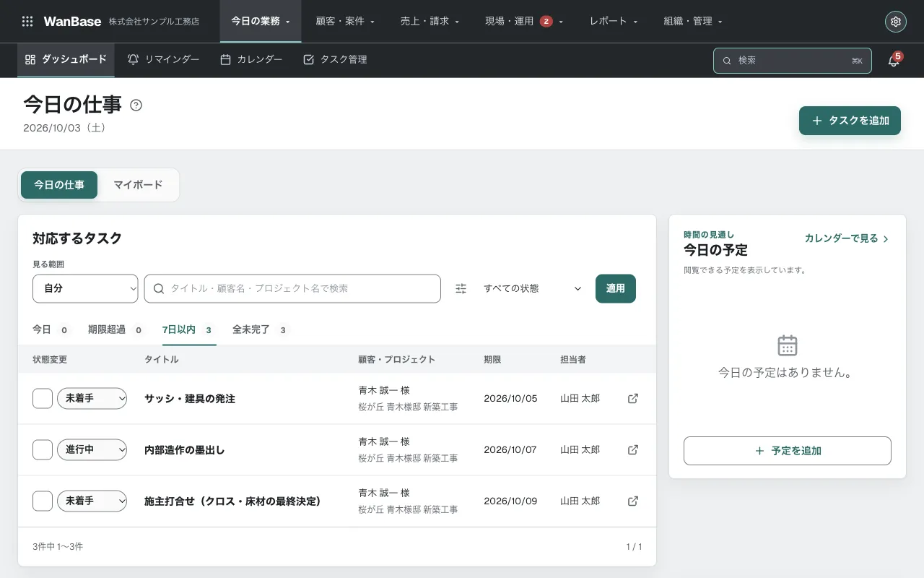Open external link for サッシ・建具の発注
Viewport: 924px width, 578px height.
633,398
